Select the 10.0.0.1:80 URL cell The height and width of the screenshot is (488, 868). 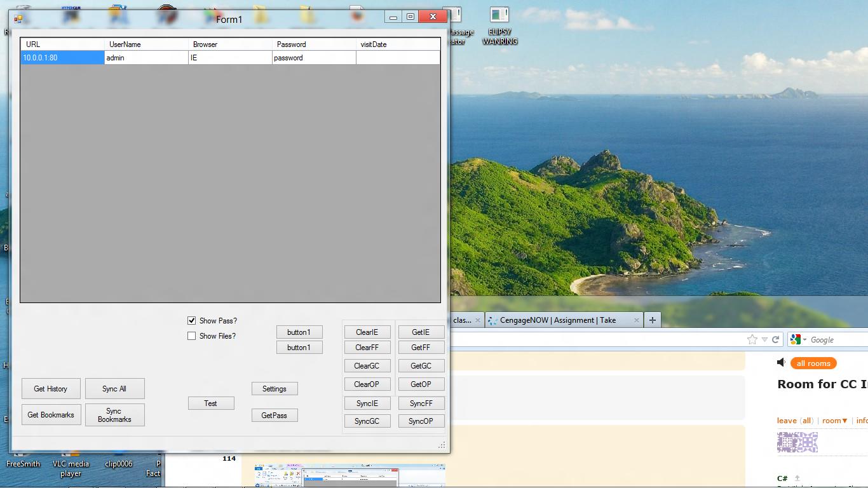tap(62, 58)
